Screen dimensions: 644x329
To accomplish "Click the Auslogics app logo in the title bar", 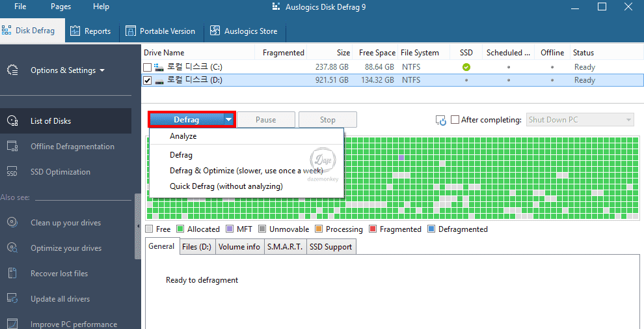I will (276, 7).
